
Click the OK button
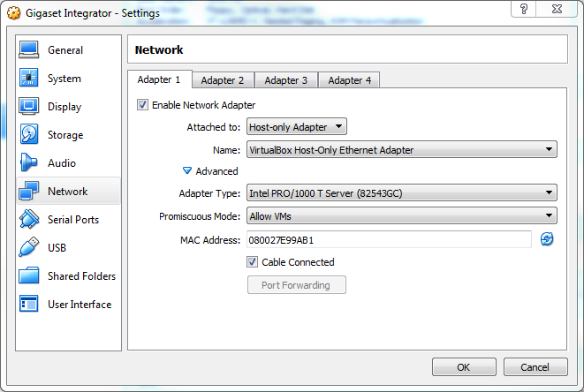(464, 367)
